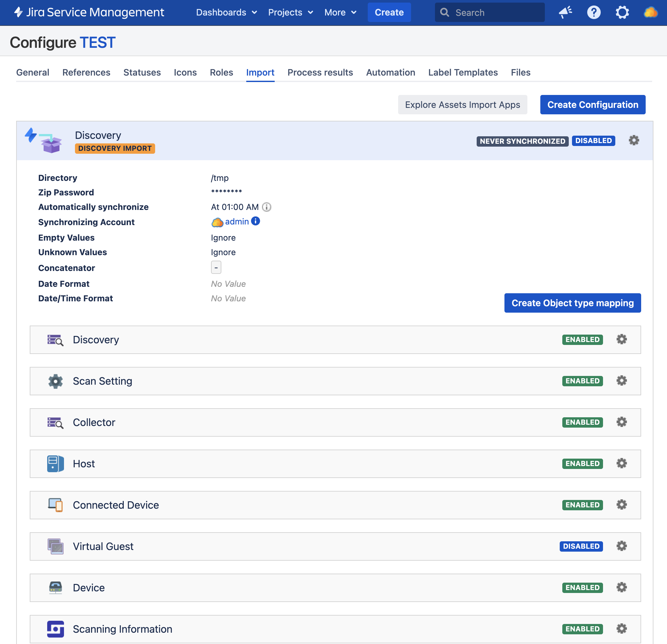Click the Create button in top bar
This screenshot has height=644, width=667.
[389, 13]
